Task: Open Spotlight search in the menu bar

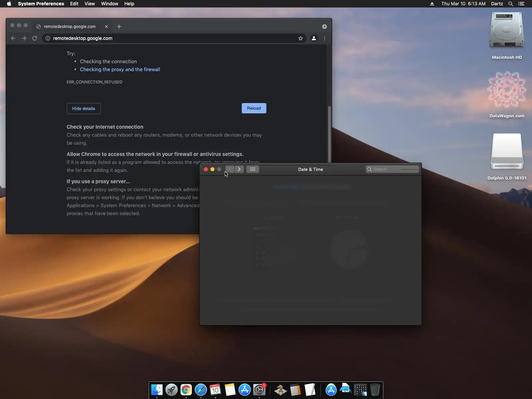Action: coord(511,4)
